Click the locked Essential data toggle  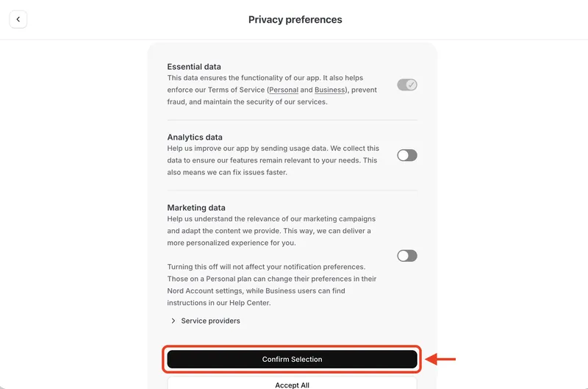(x=407, y=85)
